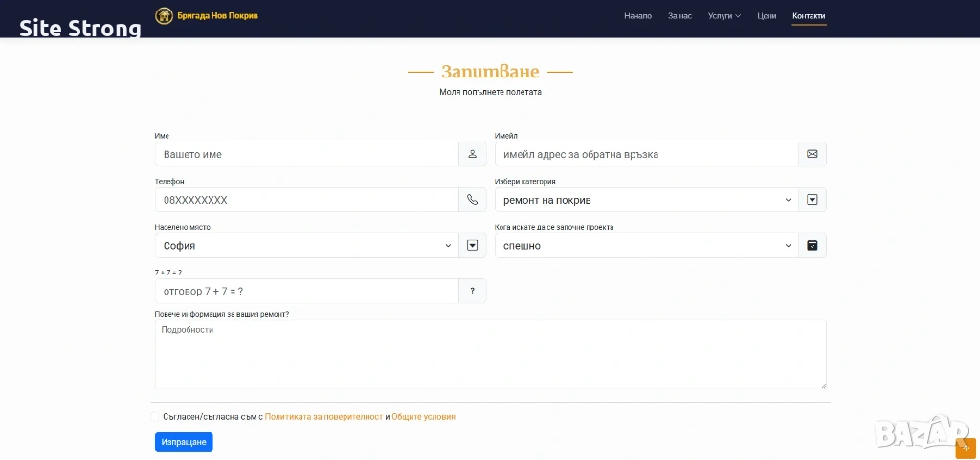
Task: Click the calendar icon beside 'спешно'
Action: tap(812, 246)
